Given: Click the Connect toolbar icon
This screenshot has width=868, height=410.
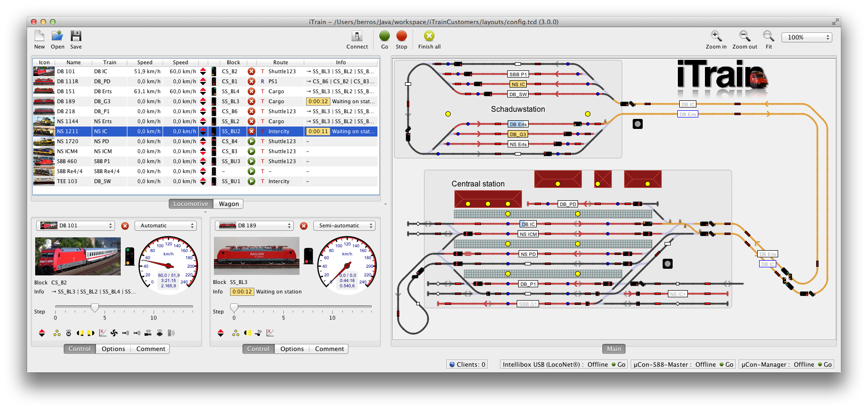Looking at the screenshot, I should tap(357, 36).
